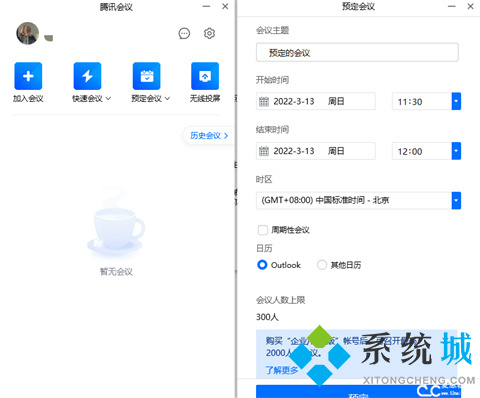Select the Outlook calendar radio button
Screen dimensions: 480x398
click(262, 265)
